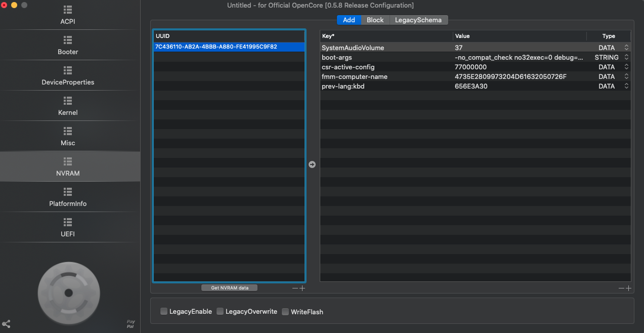Click the value 656E3A30
Screen dimensions: 644x333
(471, 86)
